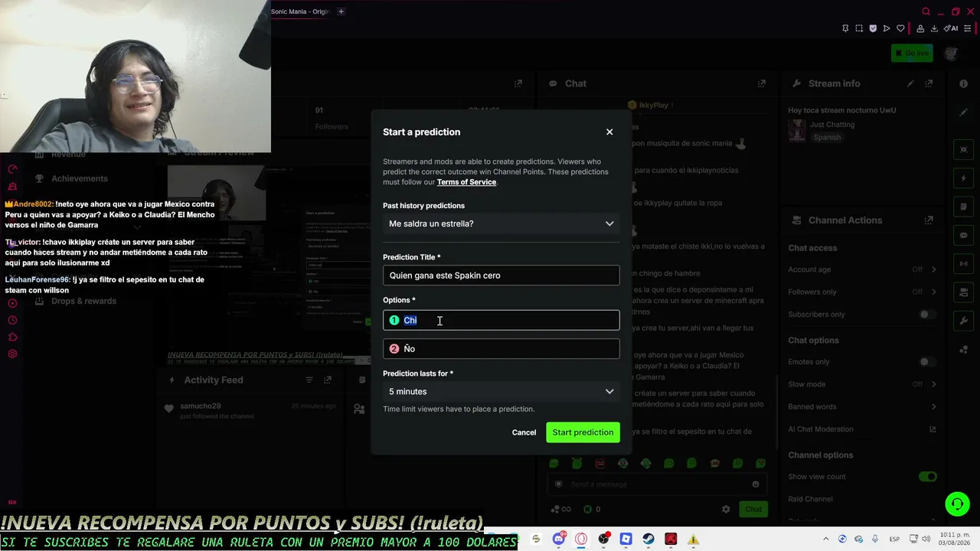This screenshot has width=980, height=551.
Task: Switch the ESP keyboard language indicator
Action: tap(894, 540)
